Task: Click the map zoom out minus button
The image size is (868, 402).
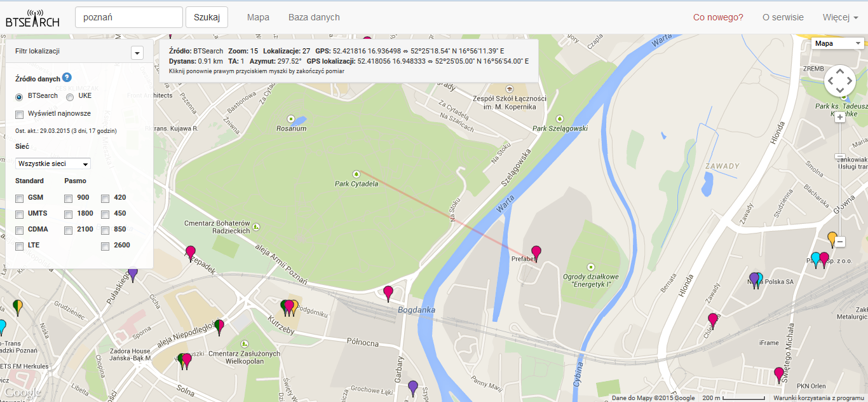Action: 840,242
